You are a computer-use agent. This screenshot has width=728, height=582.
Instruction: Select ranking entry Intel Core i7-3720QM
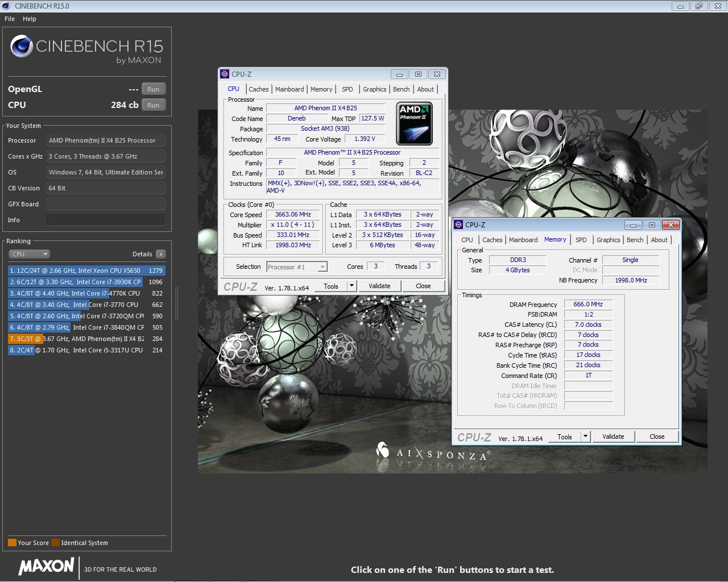(x=86, y=316)
